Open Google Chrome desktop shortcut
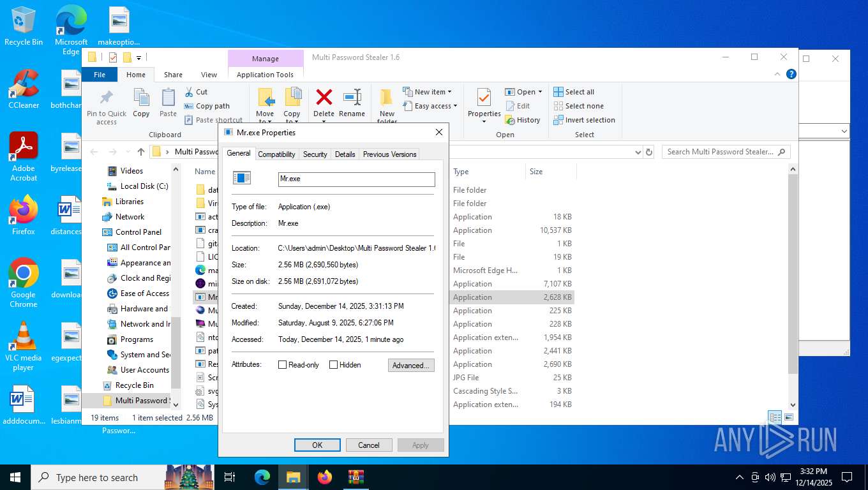This screenshot has height=490, width=868. pos(24,283)
